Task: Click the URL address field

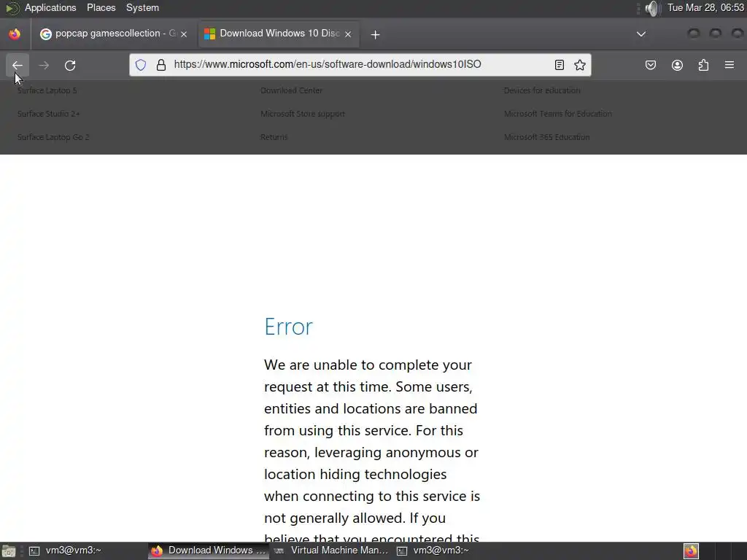Action: point(360,65)
